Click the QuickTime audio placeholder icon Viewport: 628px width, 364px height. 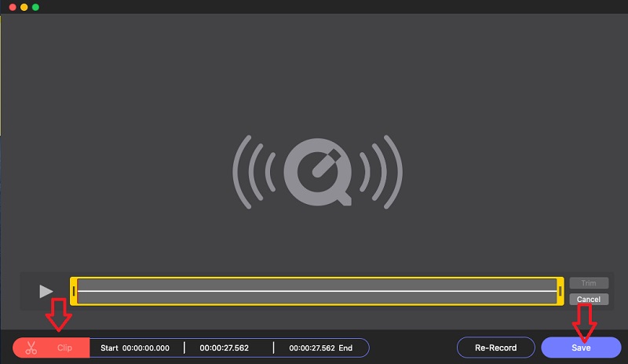[x=318, y=172]
